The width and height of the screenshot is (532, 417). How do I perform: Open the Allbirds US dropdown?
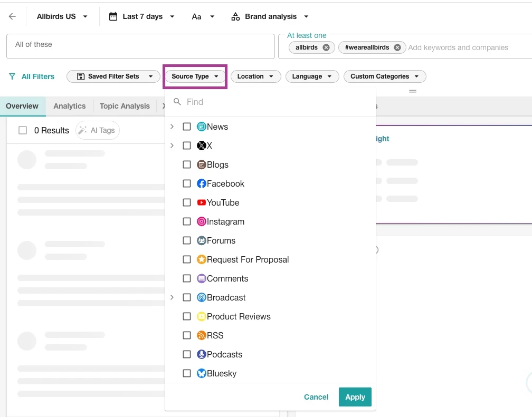click(62, 16)
